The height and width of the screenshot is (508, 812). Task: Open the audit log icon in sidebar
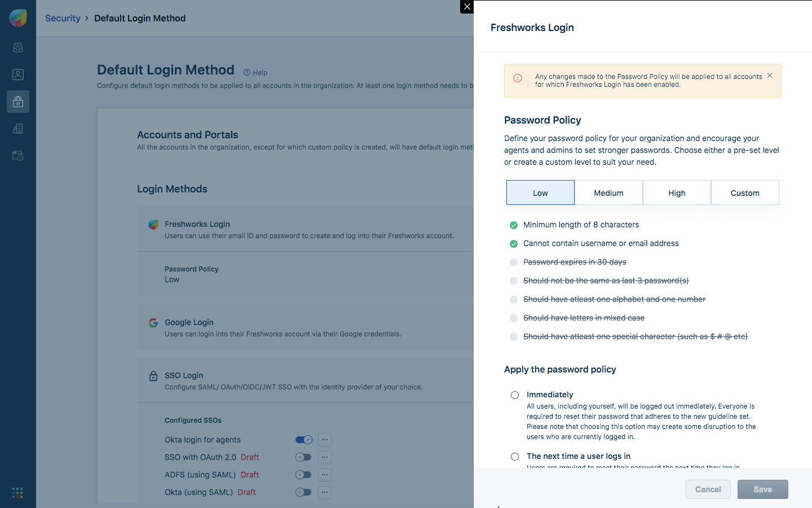[18, 156]
